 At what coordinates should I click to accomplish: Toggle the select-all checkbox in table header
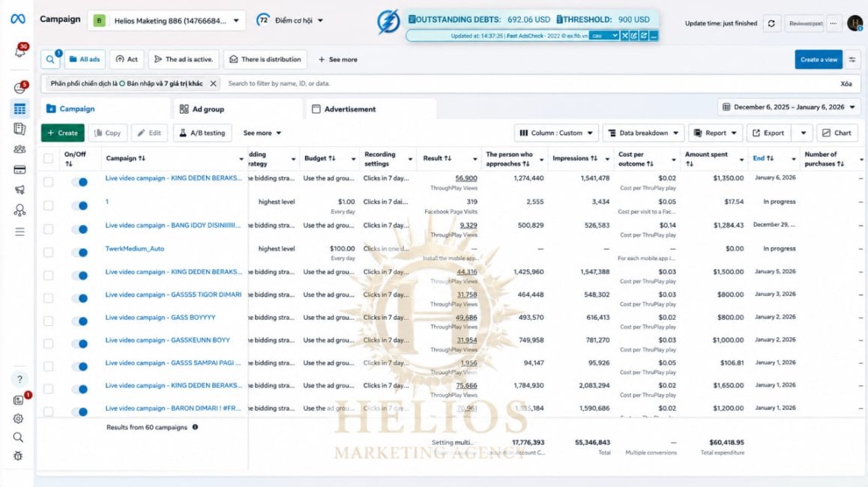[x=49, y=159]
